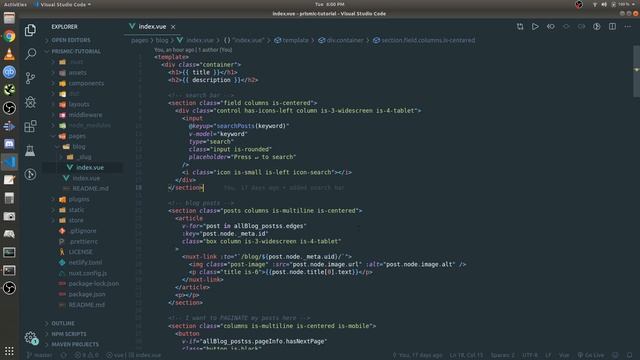This screenshot has width=640, height=360.
Task: Expand the static folder
Action: 76,210
